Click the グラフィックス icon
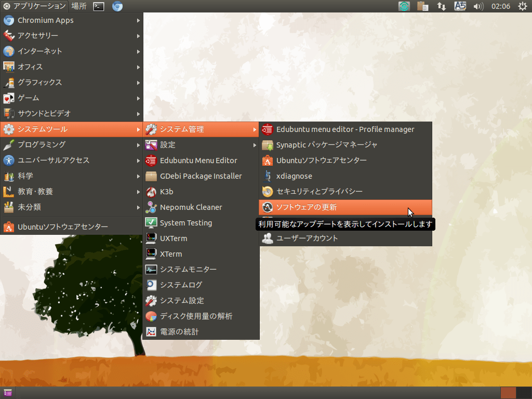 coord(8,83)
